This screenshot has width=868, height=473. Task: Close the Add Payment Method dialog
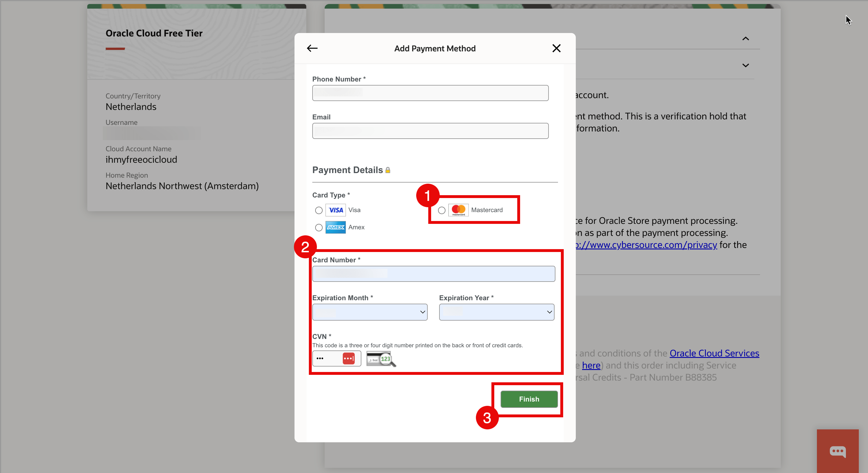(556, 48)
